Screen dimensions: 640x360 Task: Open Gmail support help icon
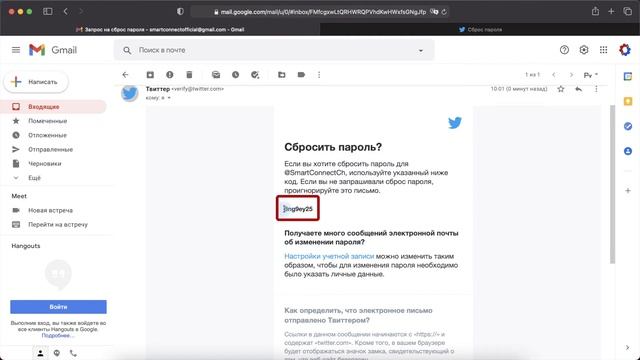pyautogui.click(x=564, y=50)
